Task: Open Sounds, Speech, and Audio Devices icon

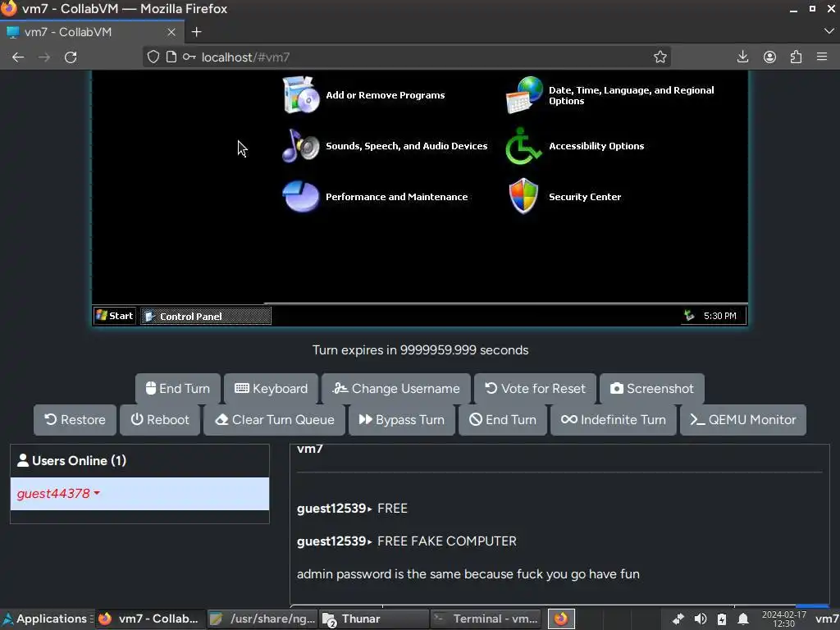Action: click(300, 146)
